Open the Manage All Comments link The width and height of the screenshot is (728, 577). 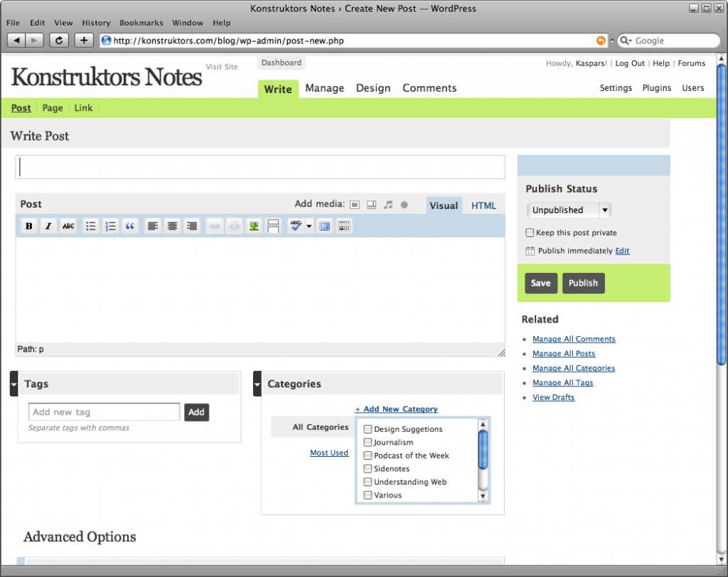(x=574, y=339)
